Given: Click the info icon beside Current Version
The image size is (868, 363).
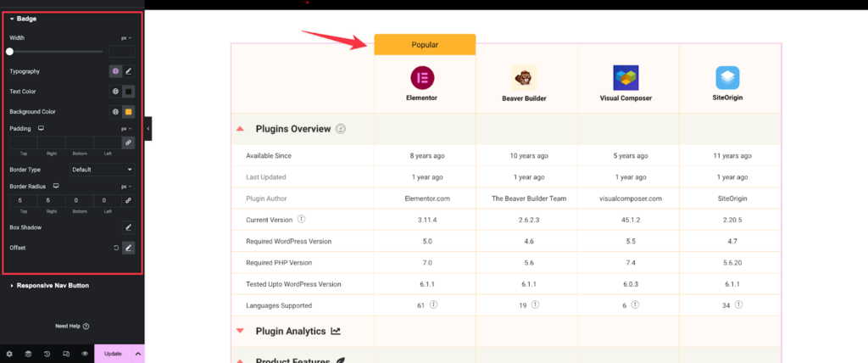Looking at the screenshot, I should coord(302,220).
